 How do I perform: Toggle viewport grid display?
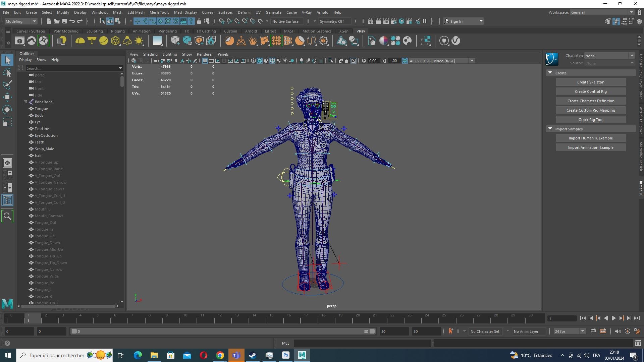coord(205,61)
